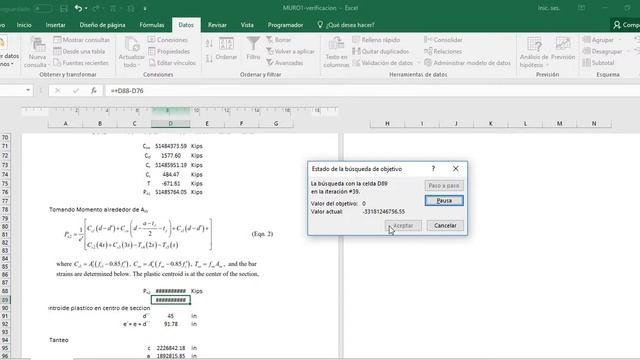The width and height of the screenshot is (640, 360).
Task: Click Avanzadas filter option
Action: coord(285,63)
